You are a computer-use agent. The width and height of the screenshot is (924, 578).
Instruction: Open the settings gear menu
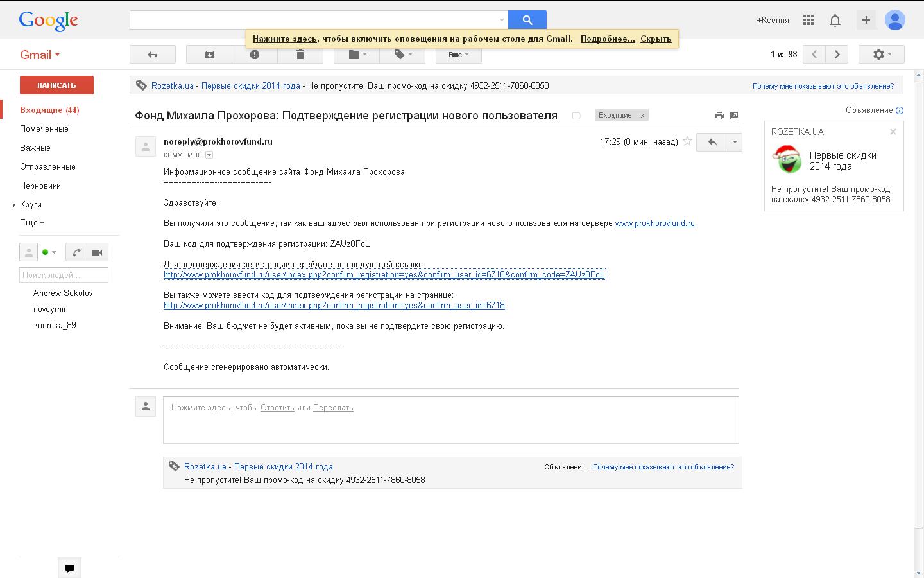pyautogui.click(x=881, y=55)
